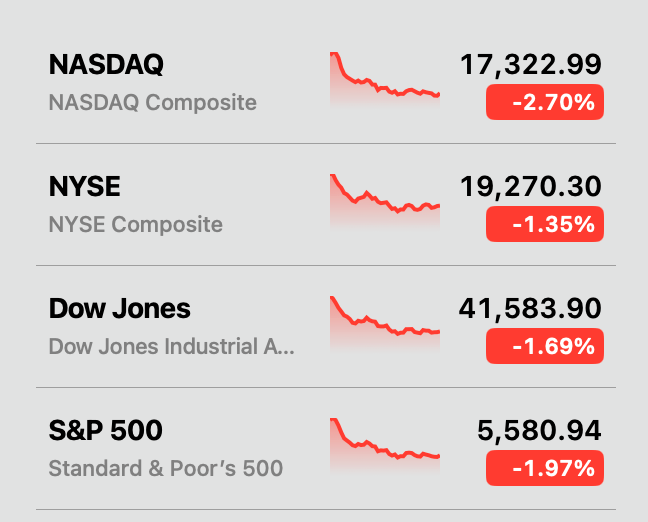
Task: Select the NASDAQ ticker name
Action: 106,64
